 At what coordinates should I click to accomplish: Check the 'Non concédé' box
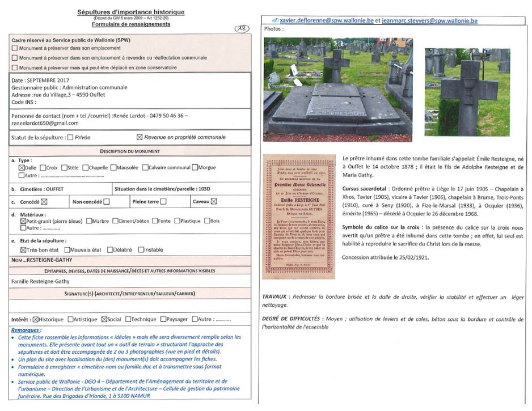click(107, 201)
